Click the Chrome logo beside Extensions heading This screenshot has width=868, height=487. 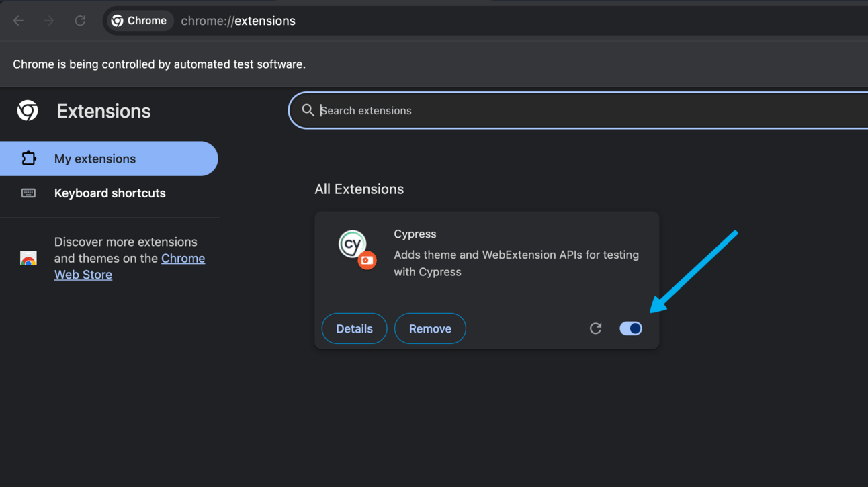click(x=28, y=111)
